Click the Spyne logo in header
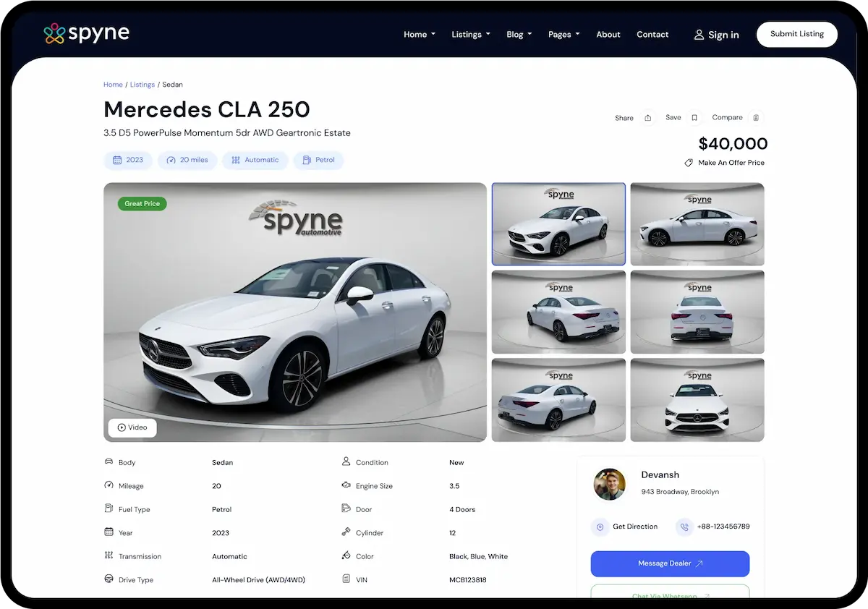 pyautogui.click(x=86, y=33)
